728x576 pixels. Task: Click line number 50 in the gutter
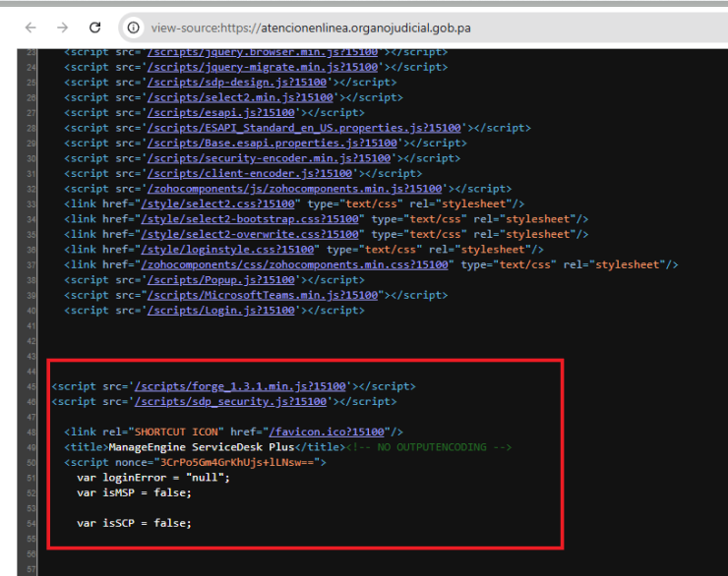pos(31,463)
